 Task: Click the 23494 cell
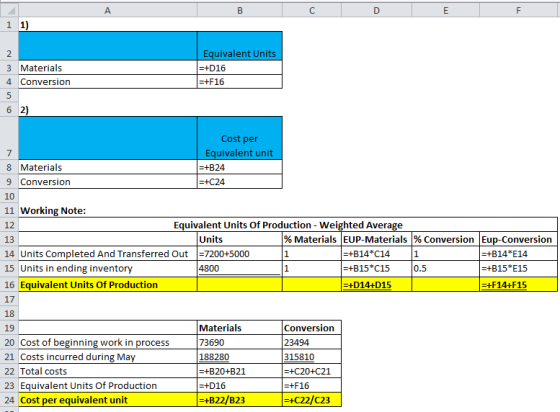[312, 342]
